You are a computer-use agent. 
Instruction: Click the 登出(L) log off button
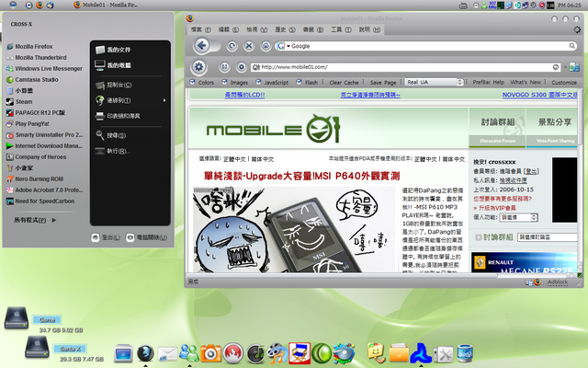coord(106,237)
